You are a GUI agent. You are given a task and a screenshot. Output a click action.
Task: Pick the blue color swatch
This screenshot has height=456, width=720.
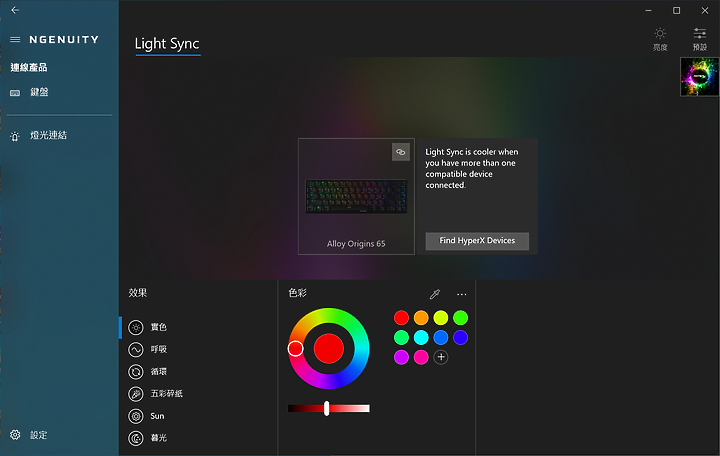pos(441,338)
